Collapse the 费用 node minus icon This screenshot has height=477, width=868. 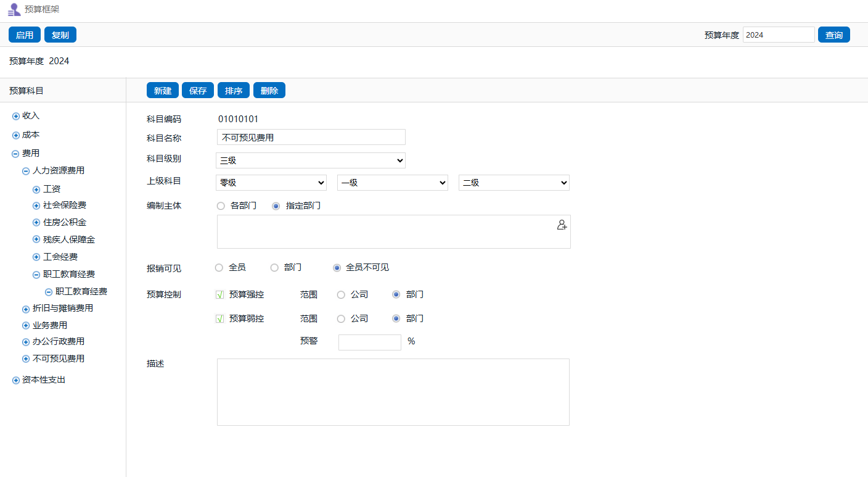coord(16,154)
